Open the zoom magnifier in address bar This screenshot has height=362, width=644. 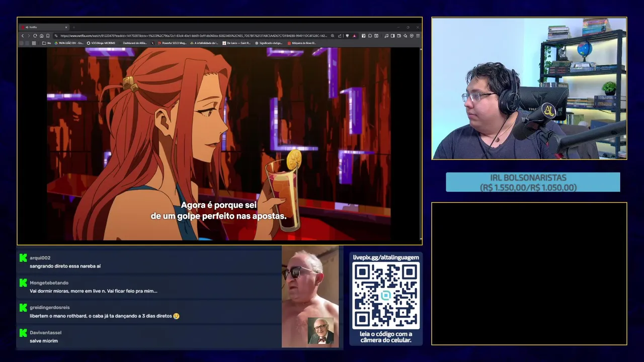point(333,36)
